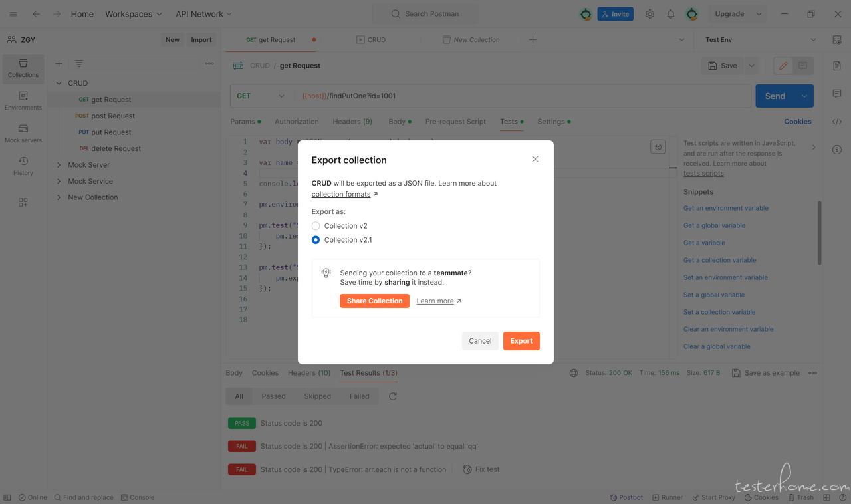Open the request info icon

837,150
